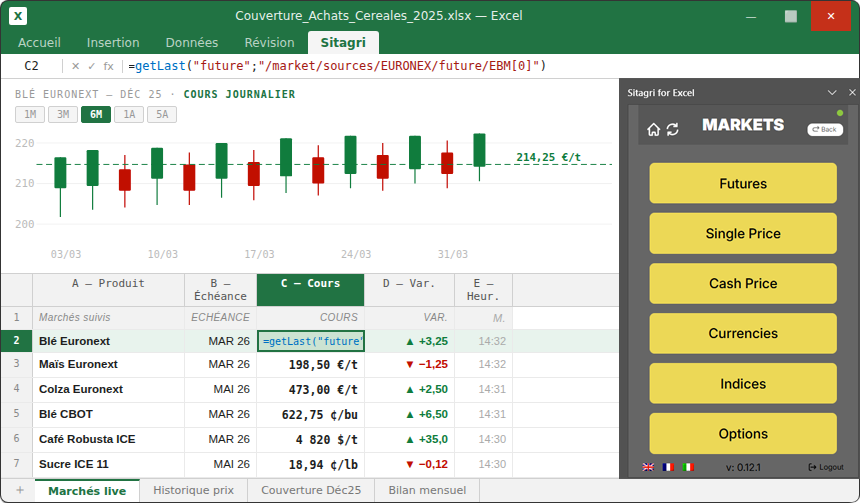Cancel formula entry with the X icon
Image resolution: width=860 pixels, height=503 pixels.
click(x=75, y=66)
